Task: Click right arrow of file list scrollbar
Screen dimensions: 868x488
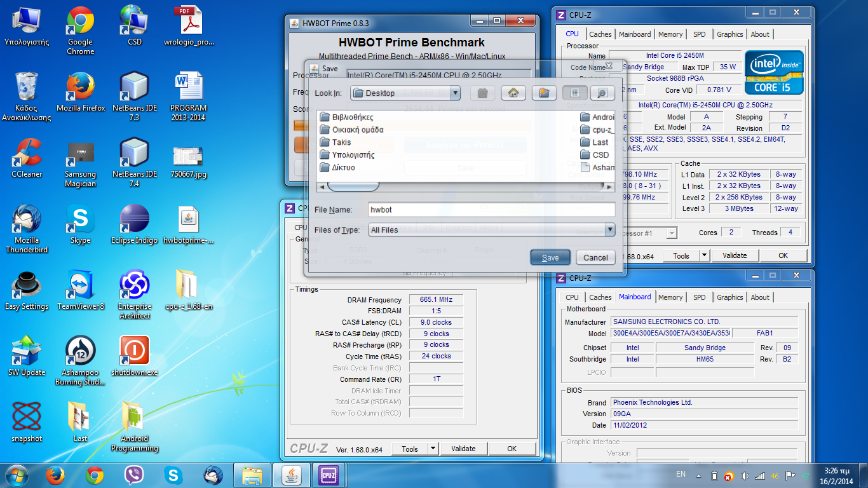Action: pos(610,187)
